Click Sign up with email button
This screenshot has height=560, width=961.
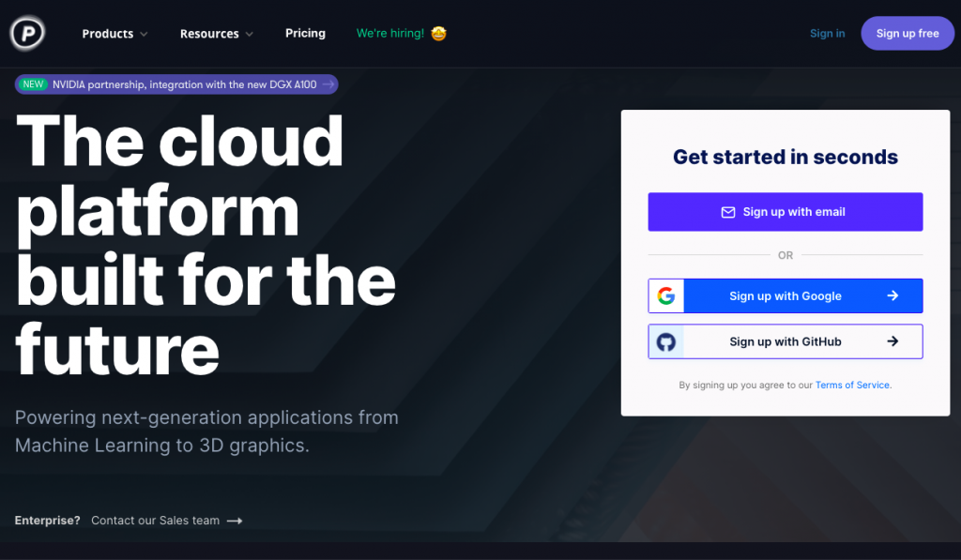(786, 212)
